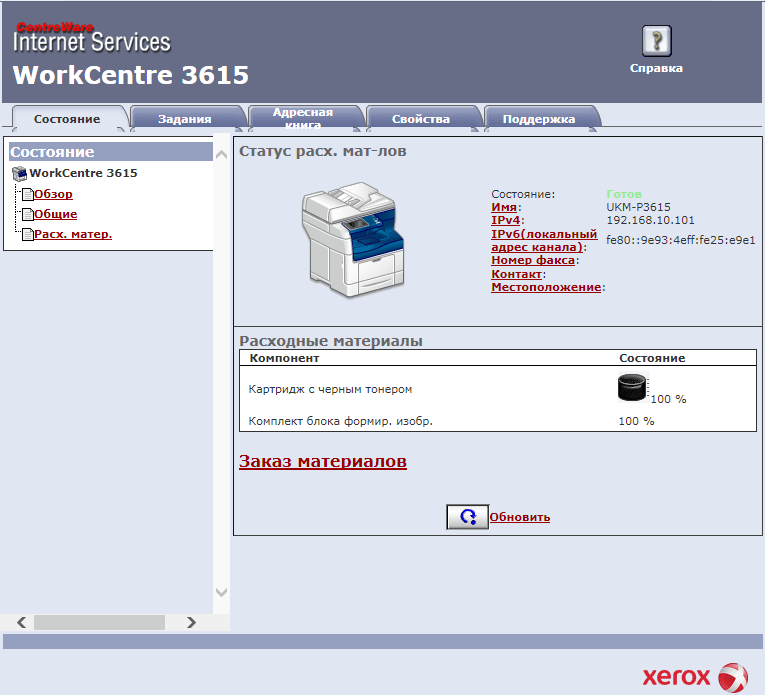Click the horizontal scroll right arrow

(x=191, y=622)
